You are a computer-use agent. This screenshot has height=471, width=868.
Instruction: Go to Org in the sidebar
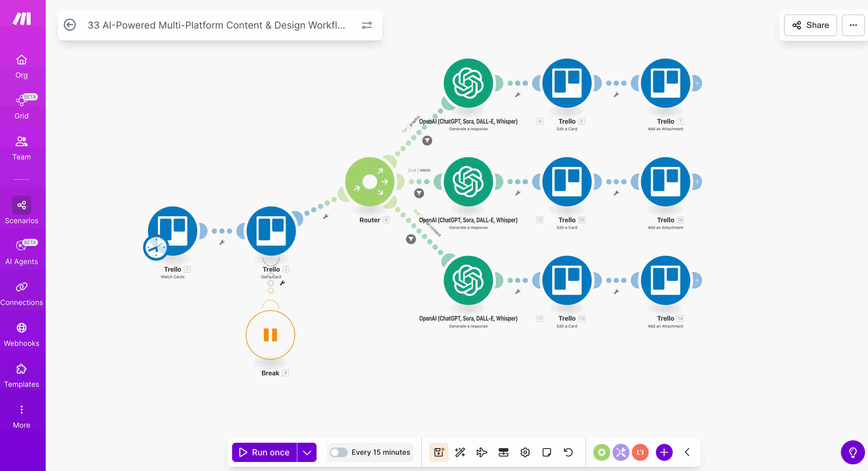[x=22, y=66]
